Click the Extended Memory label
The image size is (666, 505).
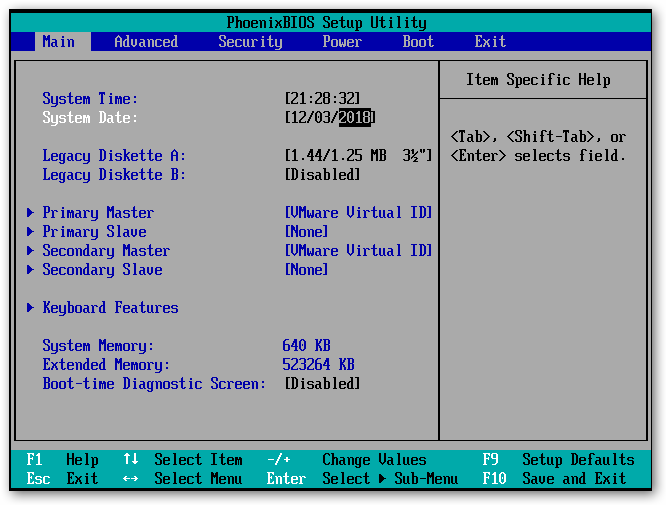[x=106, y=364]
